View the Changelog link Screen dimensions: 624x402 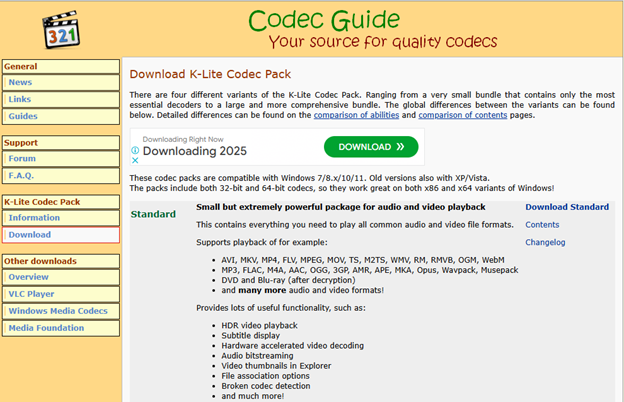pos(545,242)
